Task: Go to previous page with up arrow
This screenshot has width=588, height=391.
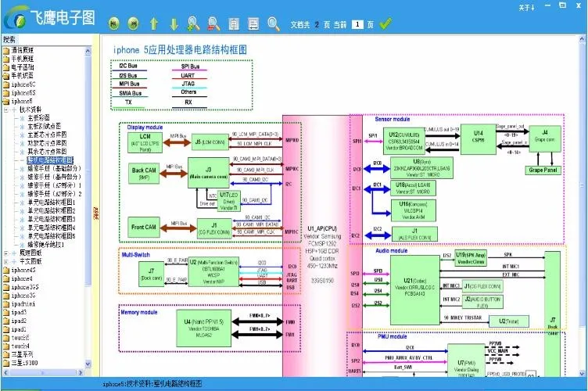Action: (154, 23)
